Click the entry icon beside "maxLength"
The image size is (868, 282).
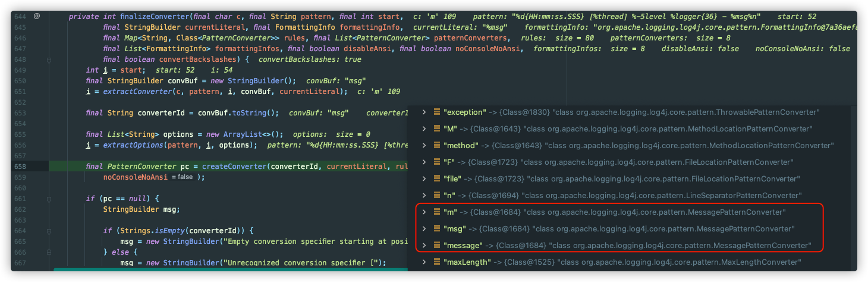click(436, 262)
